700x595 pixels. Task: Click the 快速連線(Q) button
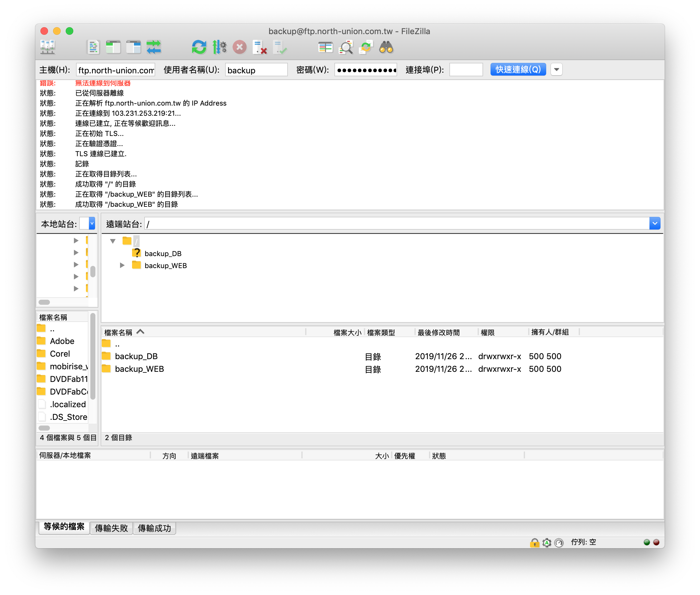[518, 70]
